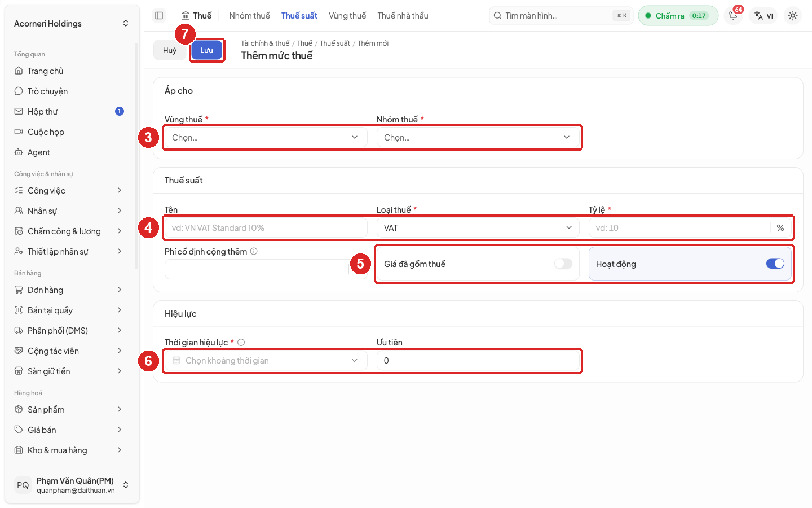Disable the Hoạt động switch
This screenshot has height=508, width=812.
point(775,264)
